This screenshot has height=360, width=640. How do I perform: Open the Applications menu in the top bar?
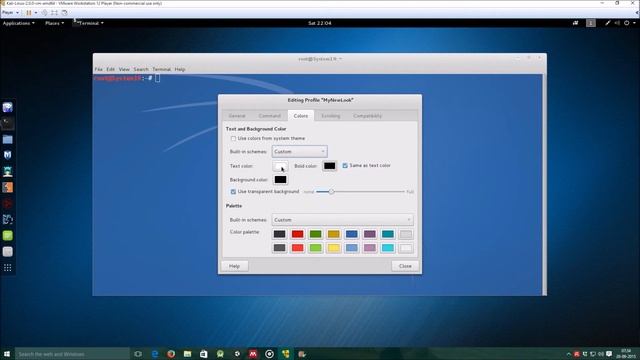(x=18, y=23)
